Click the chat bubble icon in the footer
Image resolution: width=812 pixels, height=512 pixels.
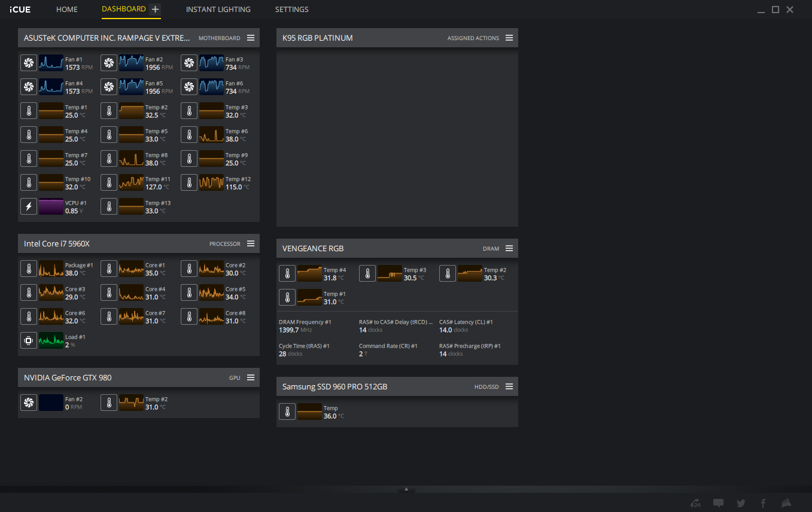718,503
